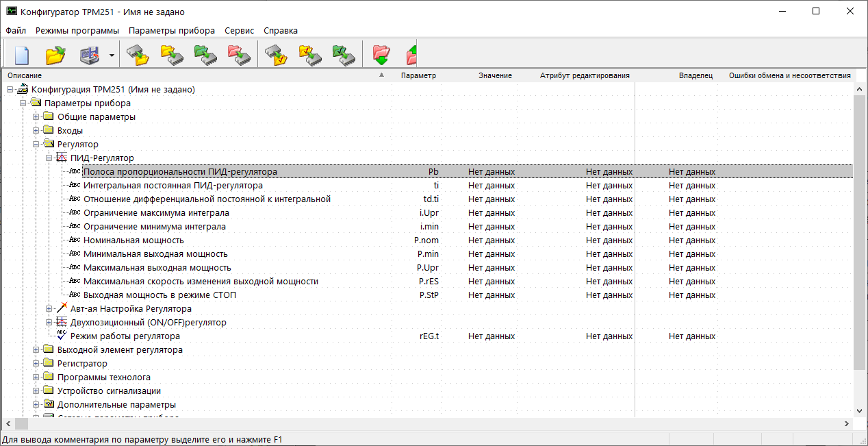Viewport: 868px width, 446px height.
Task: Expand the Двухпозиционный (ON/OFF)регулятор node
Action: pyautogui.click(x=49, y=323)
